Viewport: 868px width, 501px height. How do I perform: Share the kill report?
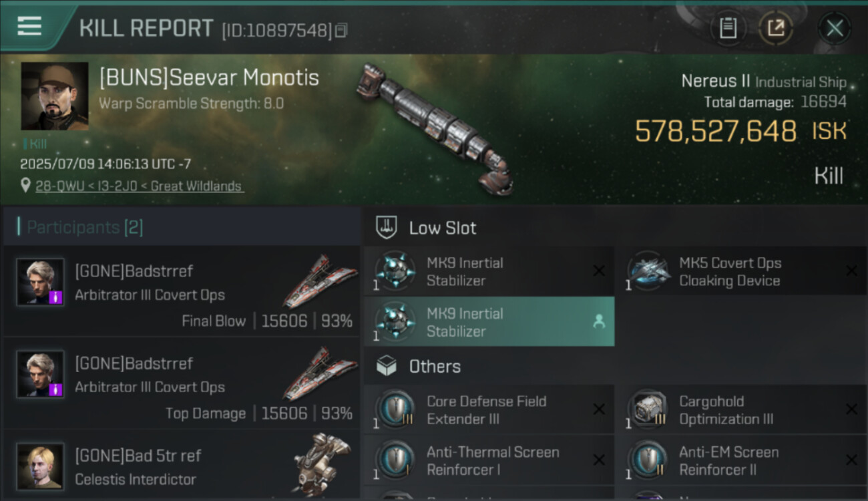click(776, 29)
